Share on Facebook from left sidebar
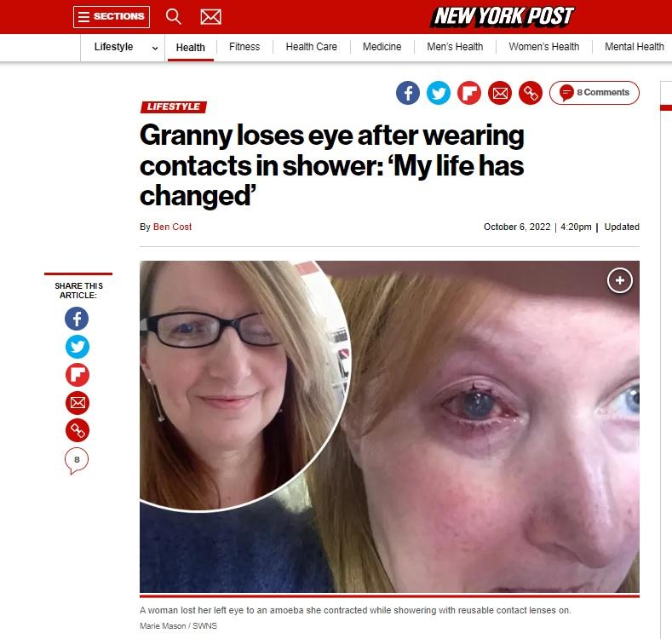This screenshot has height=639, width=672. 77,319
